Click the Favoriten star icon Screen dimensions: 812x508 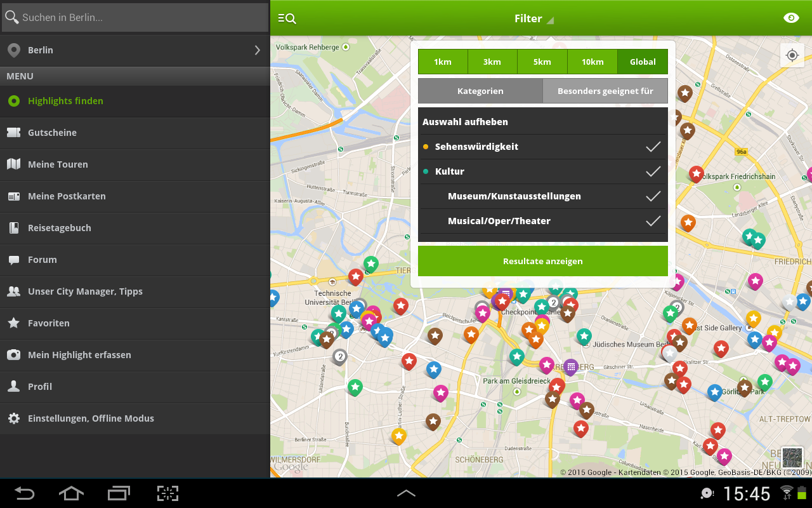click(x=13, y=323)
